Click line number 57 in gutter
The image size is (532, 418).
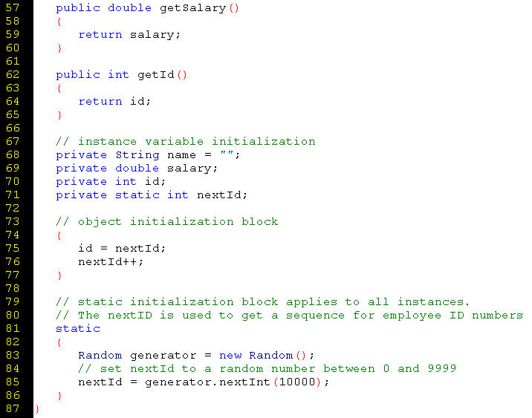point(13,7)
